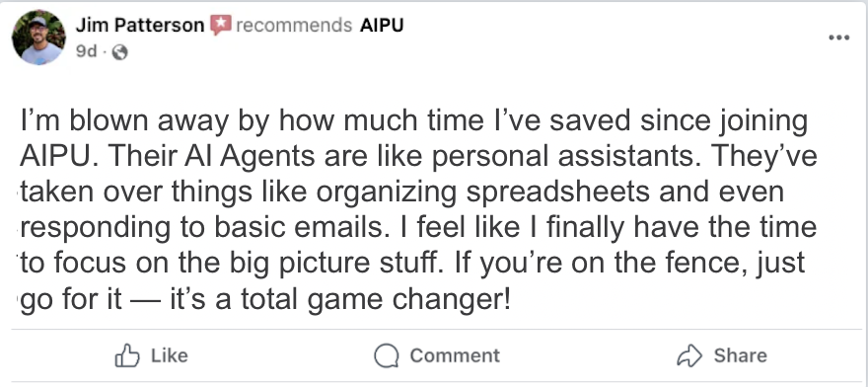
Task: Click the globe public audience icon
Action: (119, 52)
